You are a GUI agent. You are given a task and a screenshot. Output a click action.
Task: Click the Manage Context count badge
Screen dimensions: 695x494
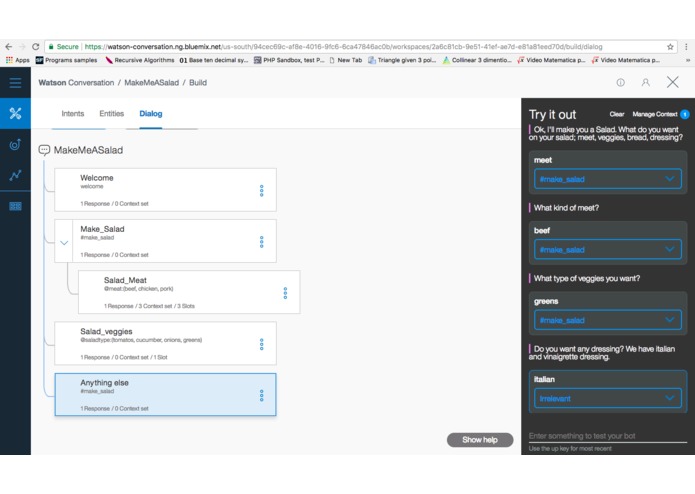(684, 114)
